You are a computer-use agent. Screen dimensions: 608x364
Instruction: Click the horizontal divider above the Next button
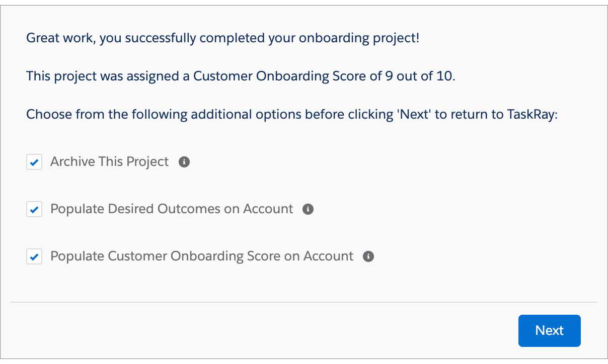[303, 302]
